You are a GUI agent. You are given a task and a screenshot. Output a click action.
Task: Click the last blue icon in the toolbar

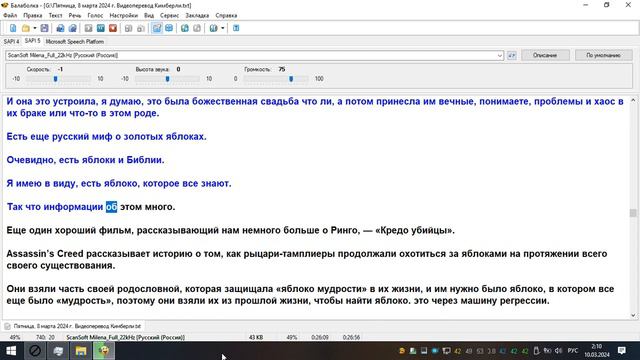(236, 28)
